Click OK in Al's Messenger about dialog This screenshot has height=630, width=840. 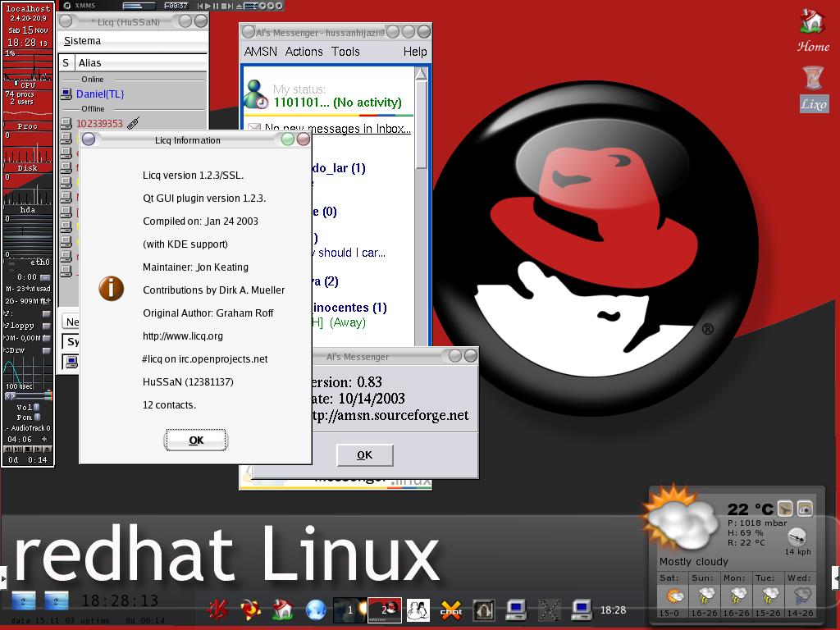click(x=365, y=455)
